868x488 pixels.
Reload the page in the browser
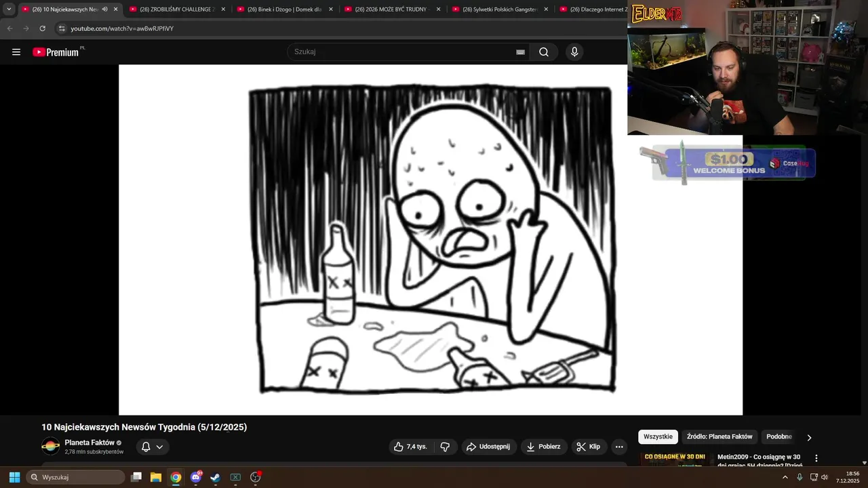(42, 28)
